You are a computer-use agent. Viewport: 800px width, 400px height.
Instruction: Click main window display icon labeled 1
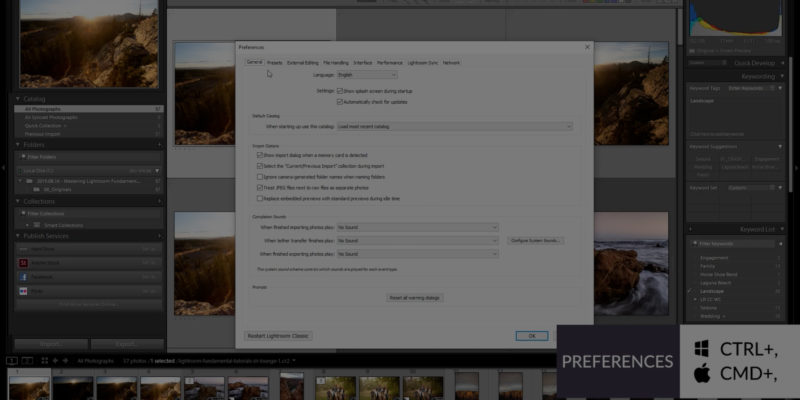[11, 361]
